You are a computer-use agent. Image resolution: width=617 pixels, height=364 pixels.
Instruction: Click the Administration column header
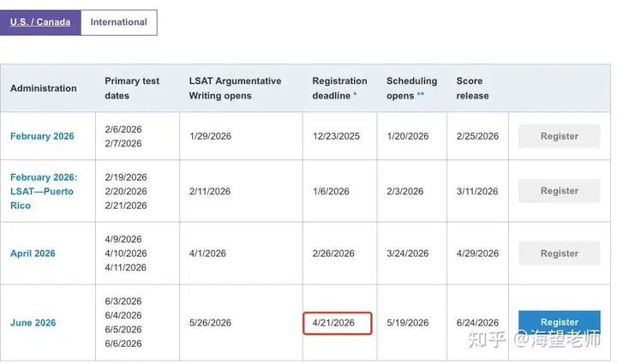44,88
